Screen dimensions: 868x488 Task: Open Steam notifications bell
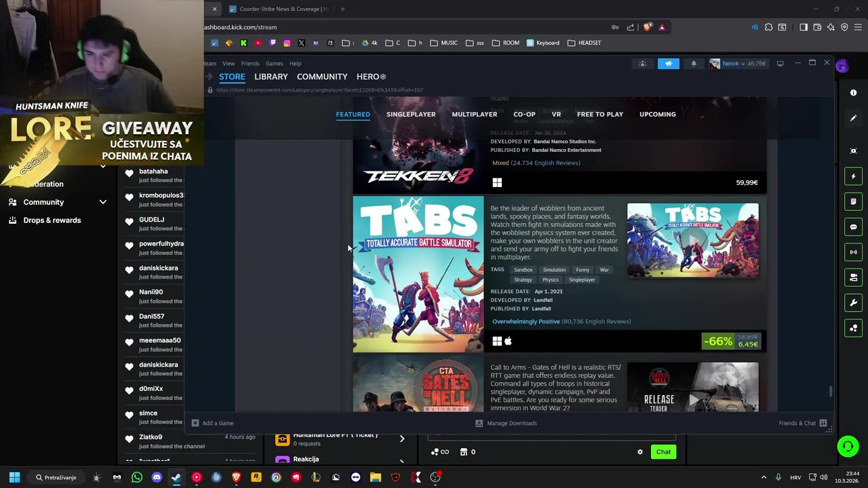coord(693,63)
